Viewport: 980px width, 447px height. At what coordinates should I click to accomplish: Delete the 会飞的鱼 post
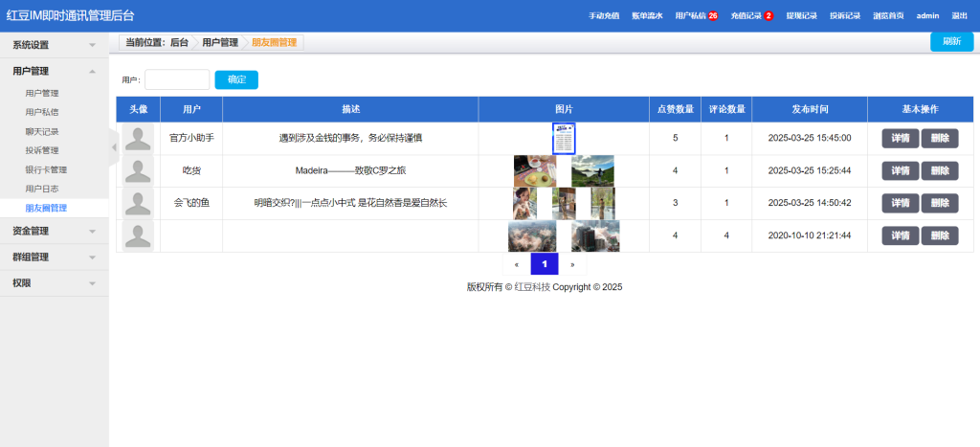pos(939,203)
